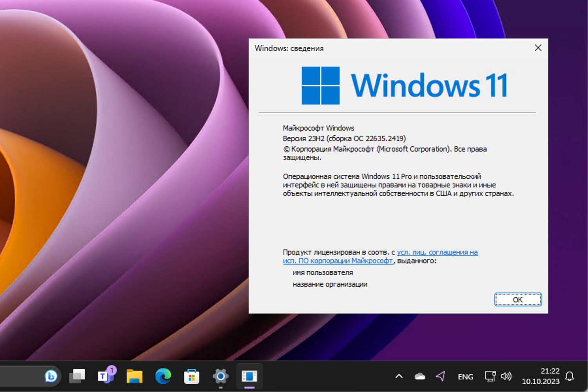The image size is (588, 392).
Task: Show hidden tray icons with the chevron
Action: (399, 376)
